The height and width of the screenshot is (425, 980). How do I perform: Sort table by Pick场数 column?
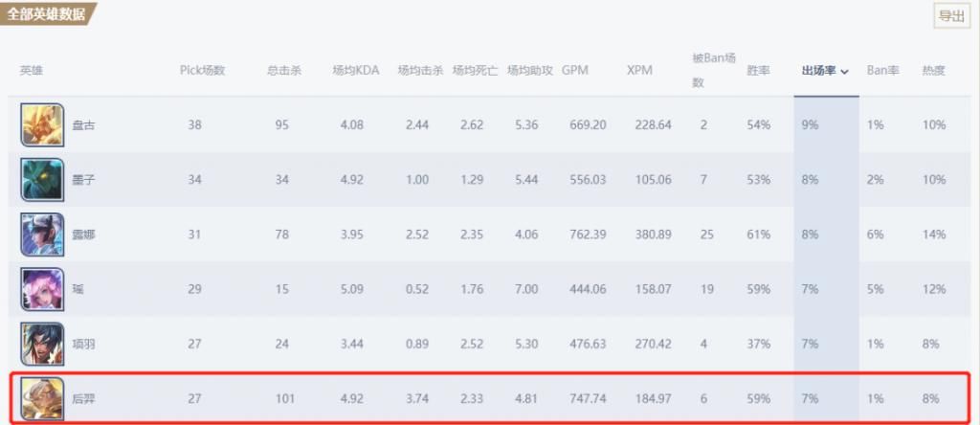point(202,71)
